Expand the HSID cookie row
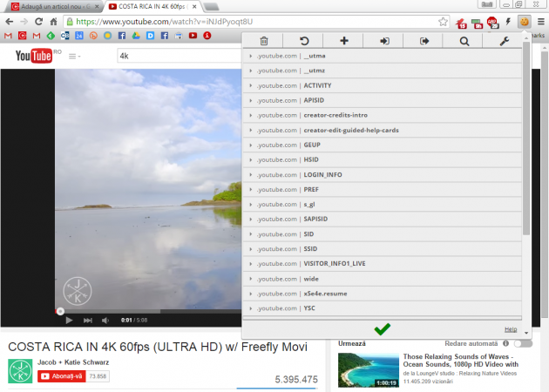The height and width of the screenshot is (392, 549). pos(383,159)
